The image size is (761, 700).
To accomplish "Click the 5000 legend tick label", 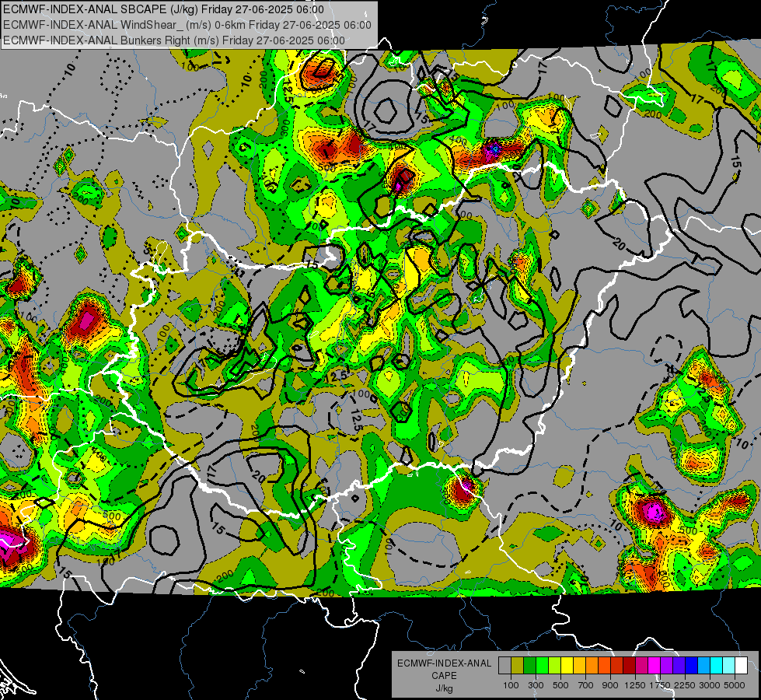I will [x=735, y=685].
